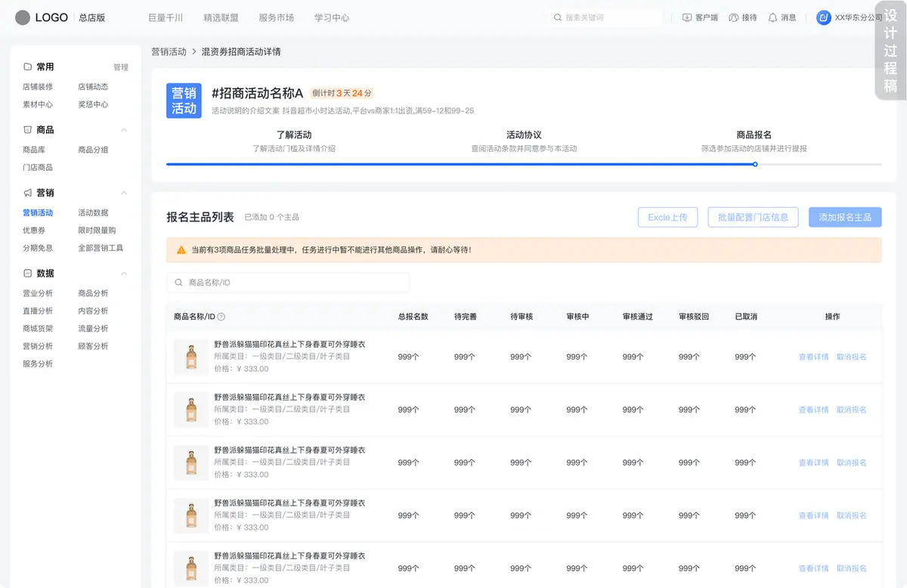Click the 营销活动 breadcrumb link
This screenshot has width=907, height=588.
pos(169,52)
